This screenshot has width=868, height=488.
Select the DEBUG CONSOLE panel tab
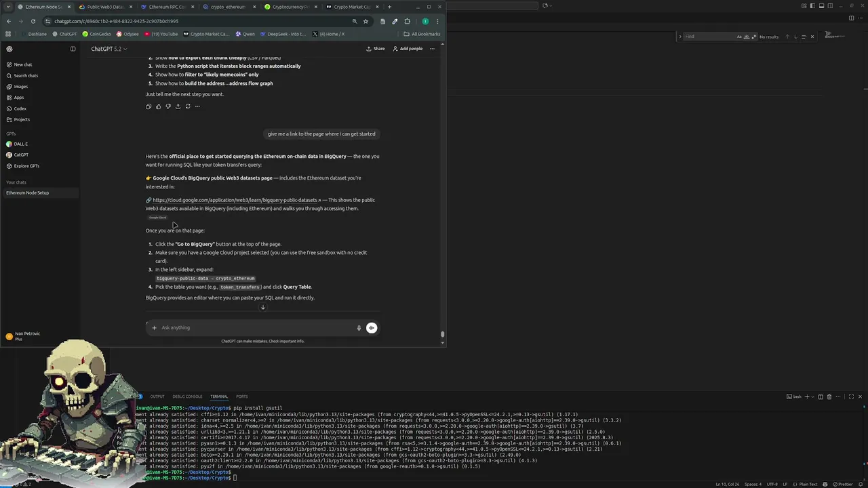coord(187,396)
